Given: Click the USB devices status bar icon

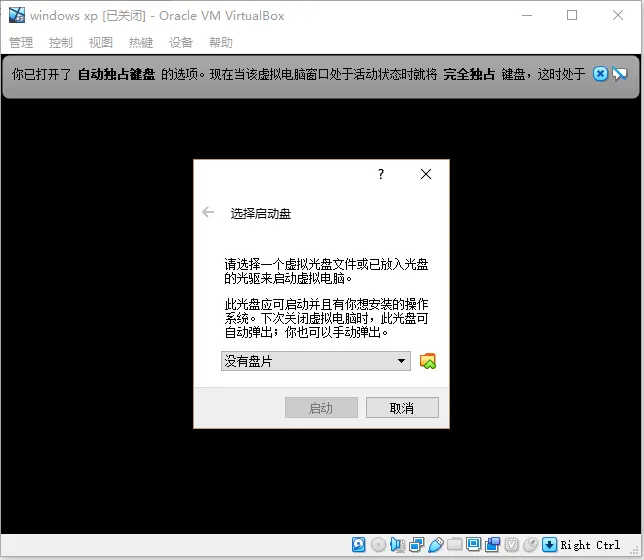Looking at the screenshot, I should pos(435,545).
